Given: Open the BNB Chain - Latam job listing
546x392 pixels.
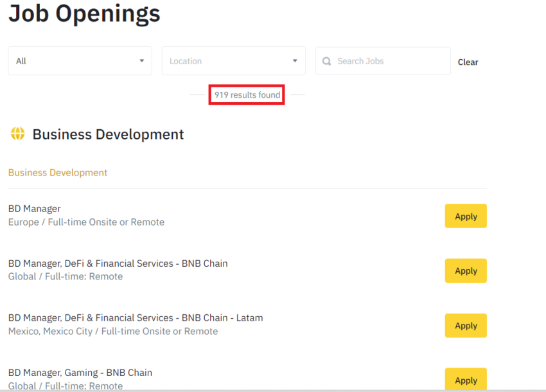Looking at the screenshot, I should 136,318.
